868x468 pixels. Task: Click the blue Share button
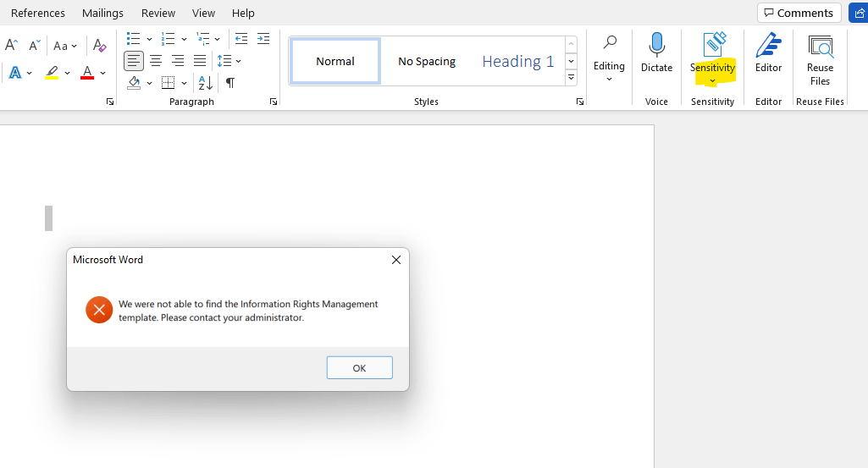859,13
